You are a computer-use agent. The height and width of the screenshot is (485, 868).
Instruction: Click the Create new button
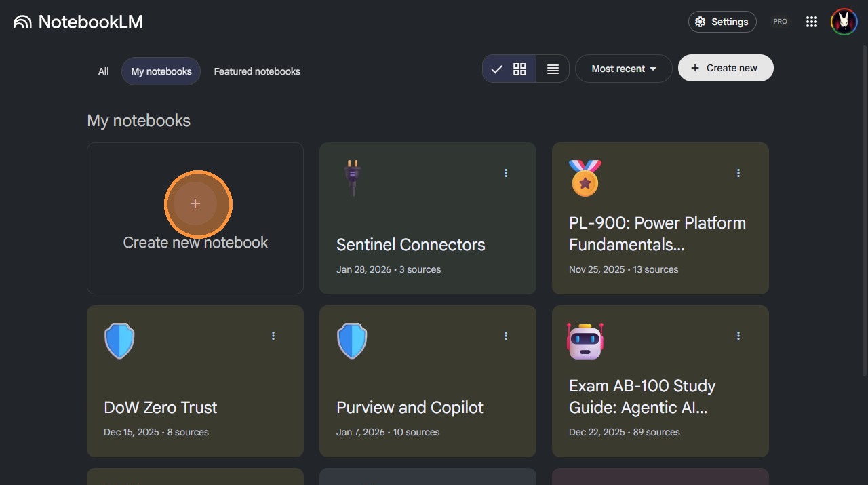pyautogui.click(x=726, y=68)
